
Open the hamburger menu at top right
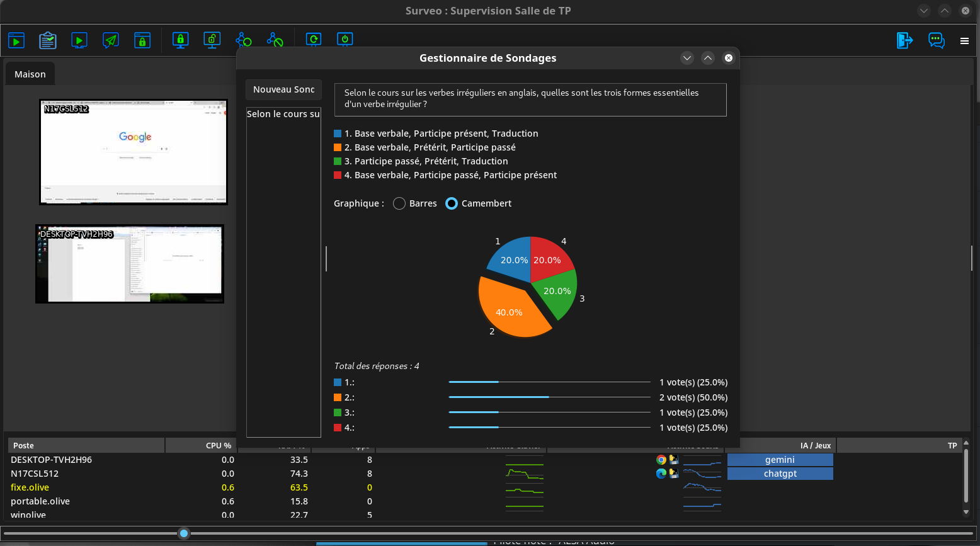pos(964,41)
